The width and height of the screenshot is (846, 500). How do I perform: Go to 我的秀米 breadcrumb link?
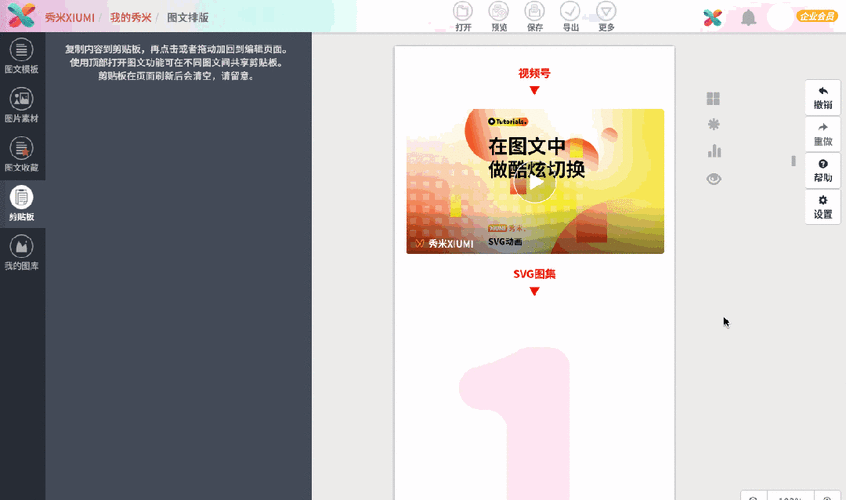pyautogui.click(x=131, y=18)
